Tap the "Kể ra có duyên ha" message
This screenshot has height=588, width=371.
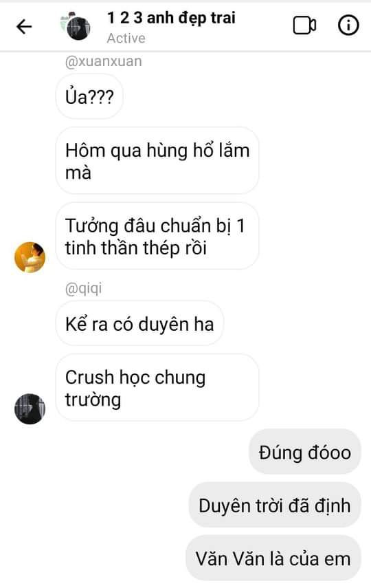coord(139,324)
